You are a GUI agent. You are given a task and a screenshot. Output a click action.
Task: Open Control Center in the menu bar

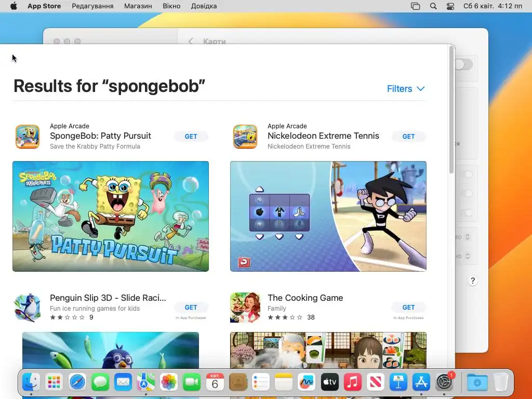tap(450, 6)
